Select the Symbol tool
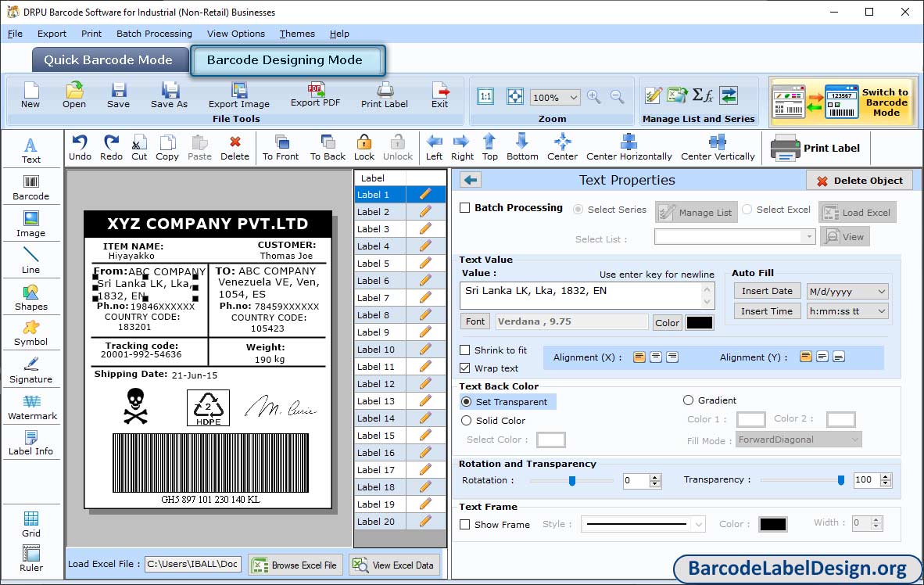Screen dimensions: 924x585 pyautogui.click(x=30, y=333)
